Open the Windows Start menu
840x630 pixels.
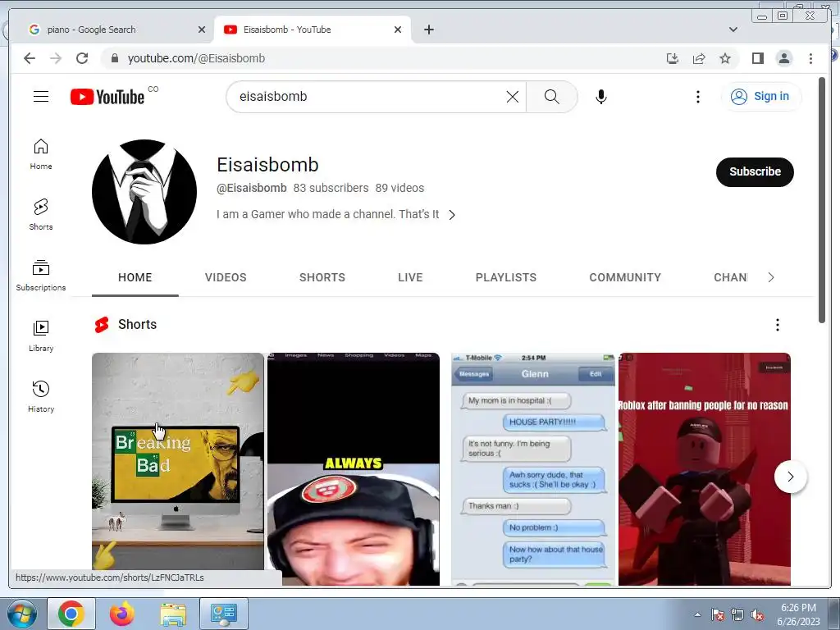[21, 614]
